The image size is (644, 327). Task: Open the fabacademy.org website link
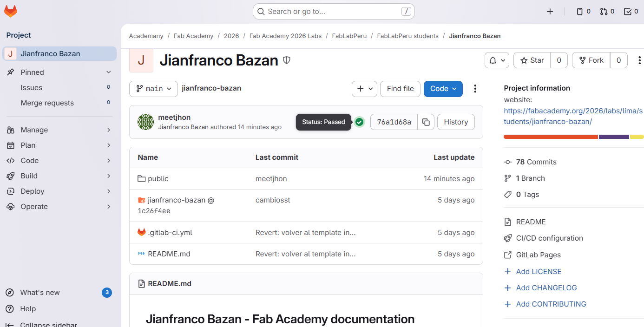pyautogui.click(x=573, y=116)
